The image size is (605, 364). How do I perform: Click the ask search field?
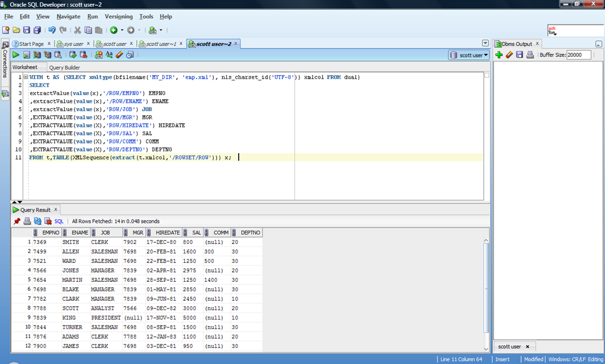pyautogui.click(x=575, y=30)
